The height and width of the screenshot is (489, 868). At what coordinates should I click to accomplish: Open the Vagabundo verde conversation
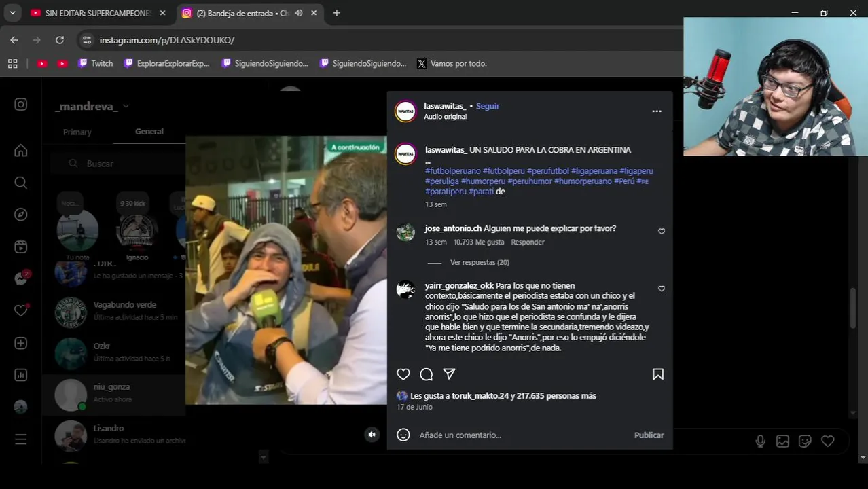113,311
